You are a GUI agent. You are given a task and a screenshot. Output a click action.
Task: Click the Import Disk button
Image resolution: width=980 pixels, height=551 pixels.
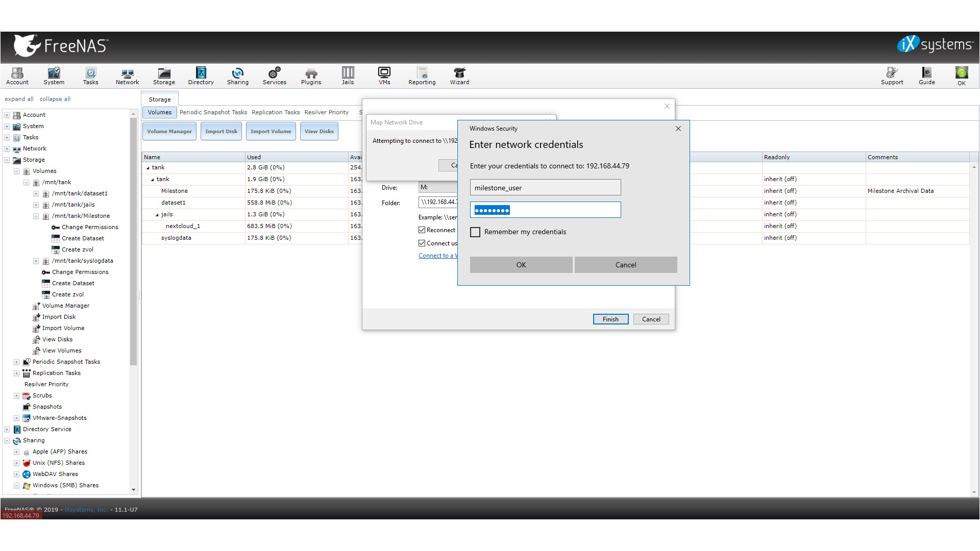(221, 132)
